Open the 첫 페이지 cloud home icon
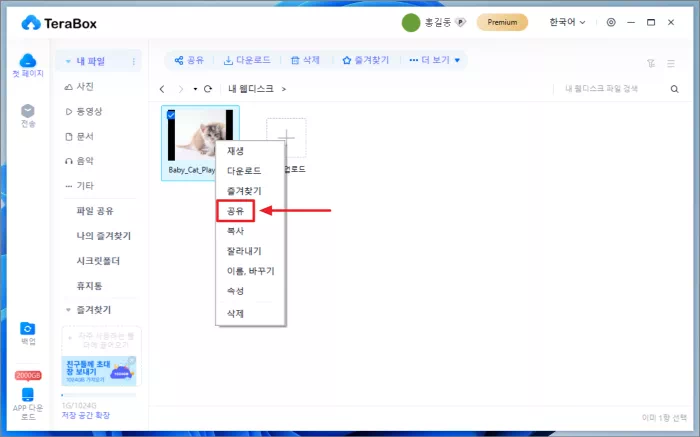 [28, 61]
